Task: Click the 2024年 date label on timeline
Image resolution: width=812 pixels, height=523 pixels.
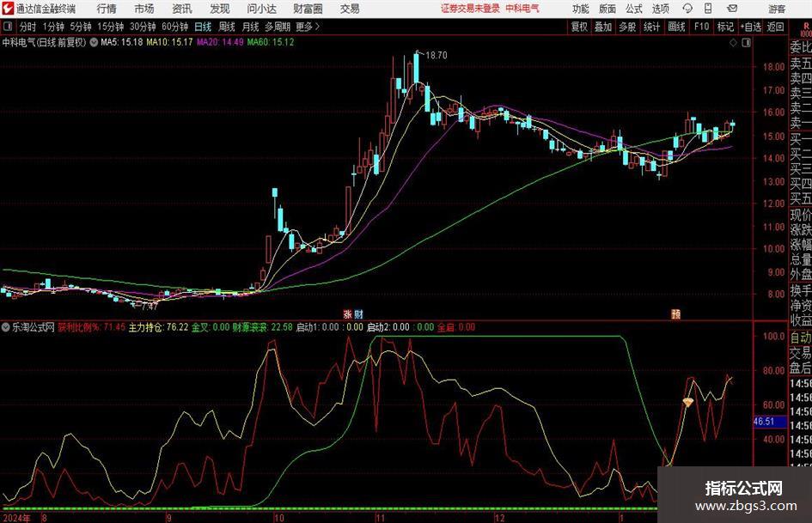Action: (x=16, y=518)
